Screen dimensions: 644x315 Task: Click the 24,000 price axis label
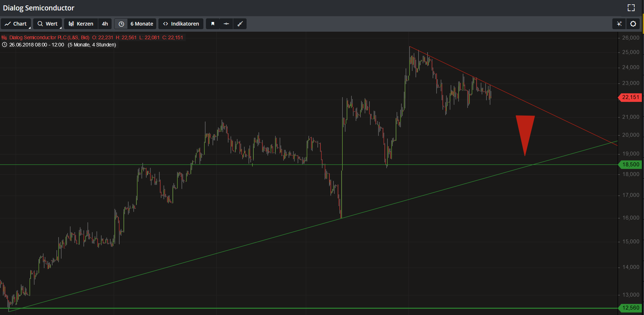coord(631,67)
